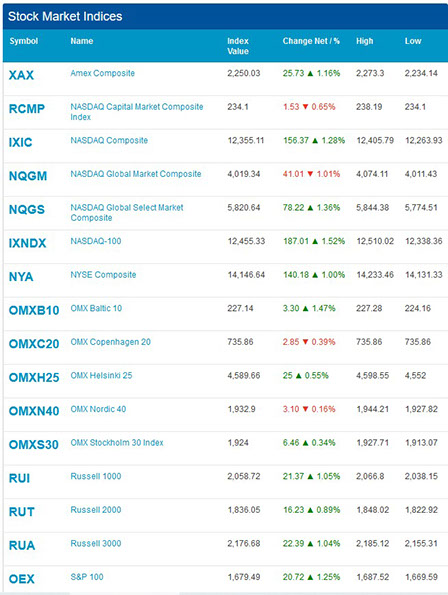Click the Russell 2000 name link
448x595 pixels.
pos(96,510)
